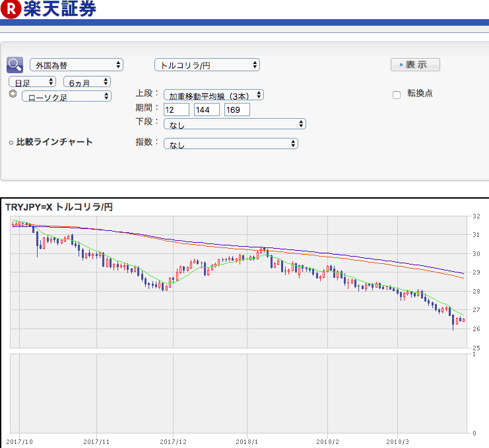489x448 pixels.
Task: Click the period field containing 12
Action: [x=176, y=110]
